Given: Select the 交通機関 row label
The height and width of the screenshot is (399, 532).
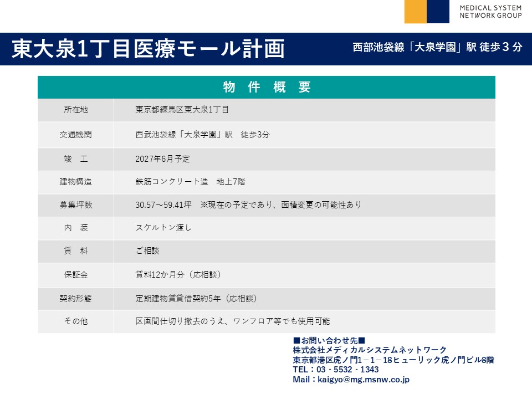Looking at the screenshot, I should coord(76,135).
